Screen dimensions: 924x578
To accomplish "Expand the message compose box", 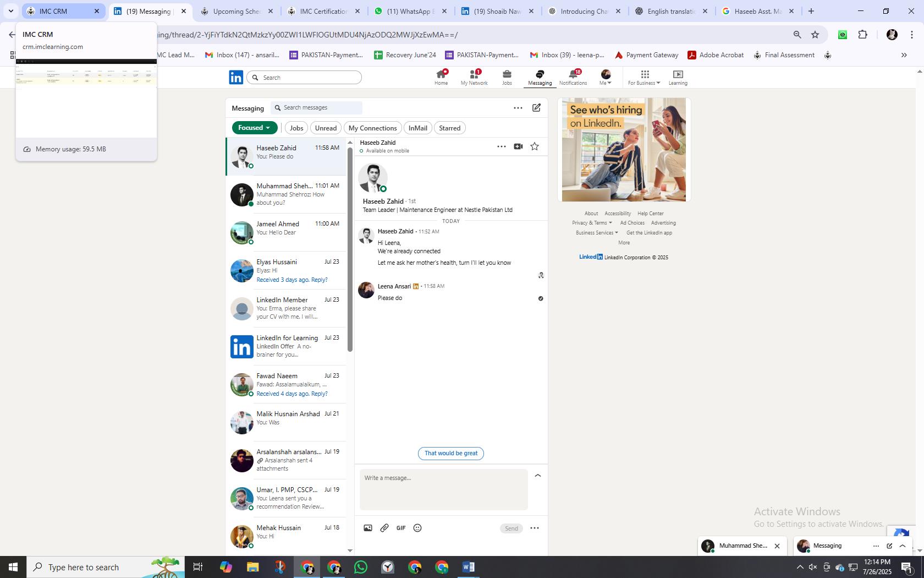I will point(538,475).
